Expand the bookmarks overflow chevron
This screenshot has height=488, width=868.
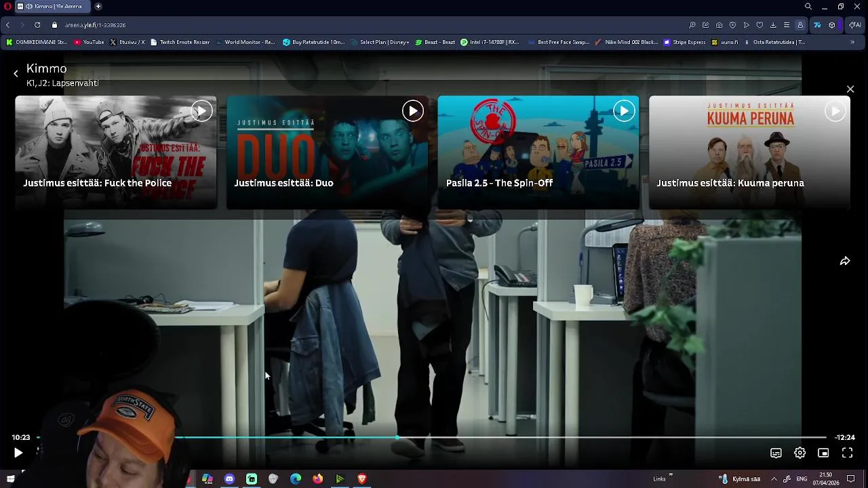point(852,42)
